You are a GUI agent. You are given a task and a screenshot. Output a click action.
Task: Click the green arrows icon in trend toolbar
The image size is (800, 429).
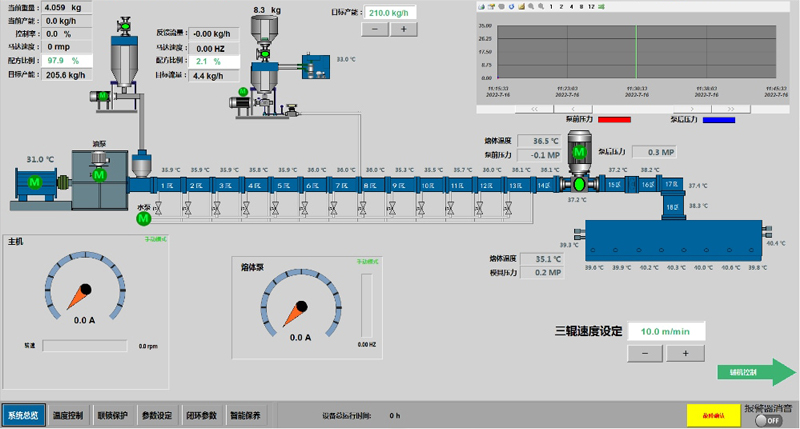(x=602, y=7)
